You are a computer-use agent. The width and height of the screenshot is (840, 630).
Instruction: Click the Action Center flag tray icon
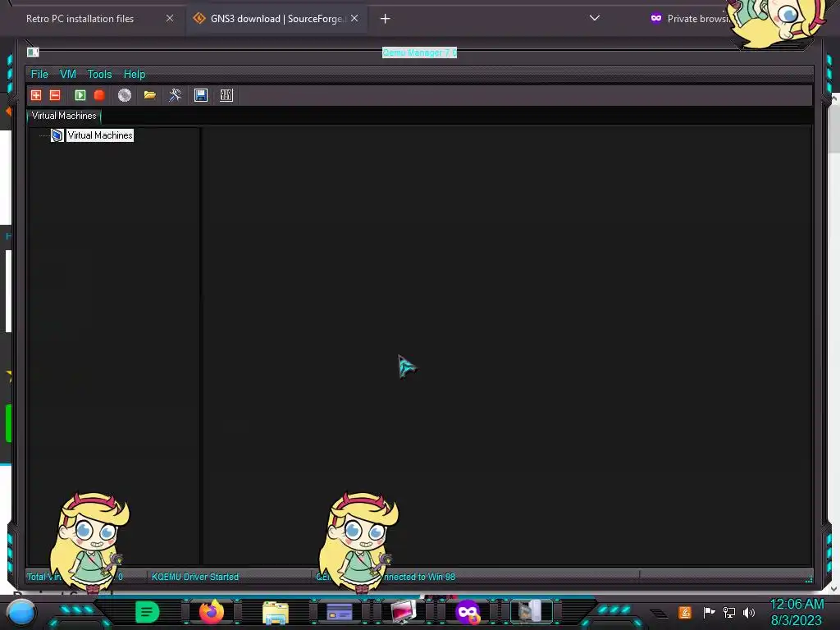pos(709,612)
